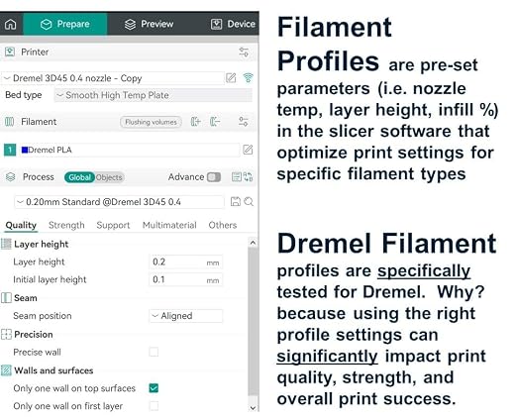Open the 0.20mm Standard process preset dropdown
517x420 pixels.
[119, 202]
